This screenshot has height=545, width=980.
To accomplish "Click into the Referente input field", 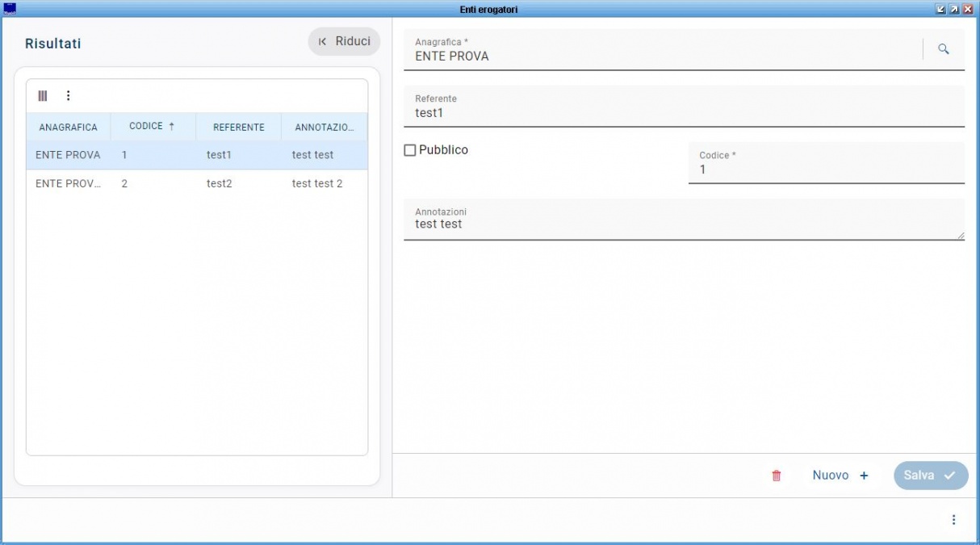I will 683,114.
